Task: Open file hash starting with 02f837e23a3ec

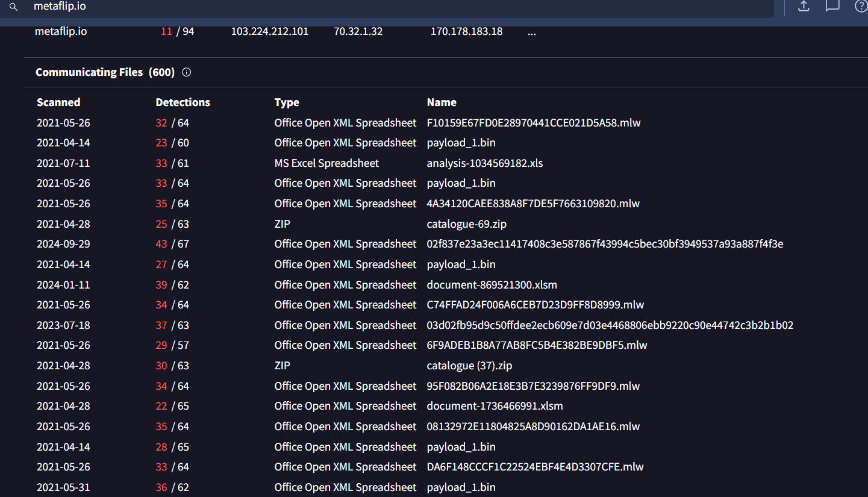Action: (605, 244)
